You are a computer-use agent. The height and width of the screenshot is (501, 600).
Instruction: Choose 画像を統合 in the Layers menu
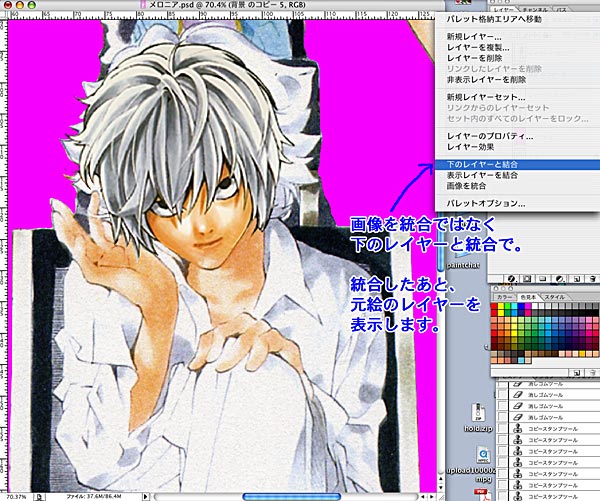517,186
